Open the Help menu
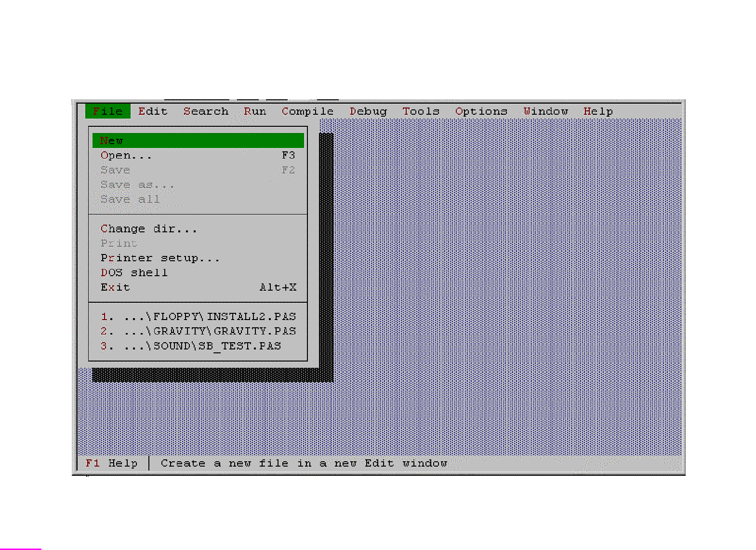Screen dimensions: 756x550 [x=598, y=111]
